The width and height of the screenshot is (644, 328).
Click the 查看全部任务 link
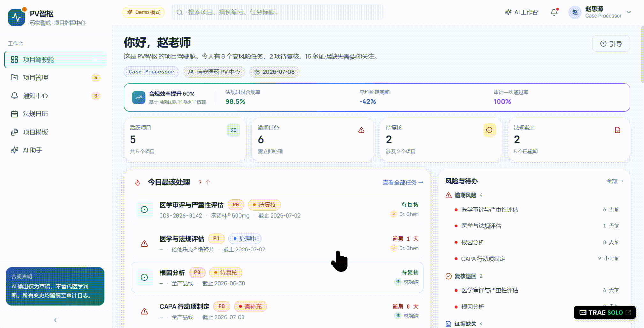(403, 183)
